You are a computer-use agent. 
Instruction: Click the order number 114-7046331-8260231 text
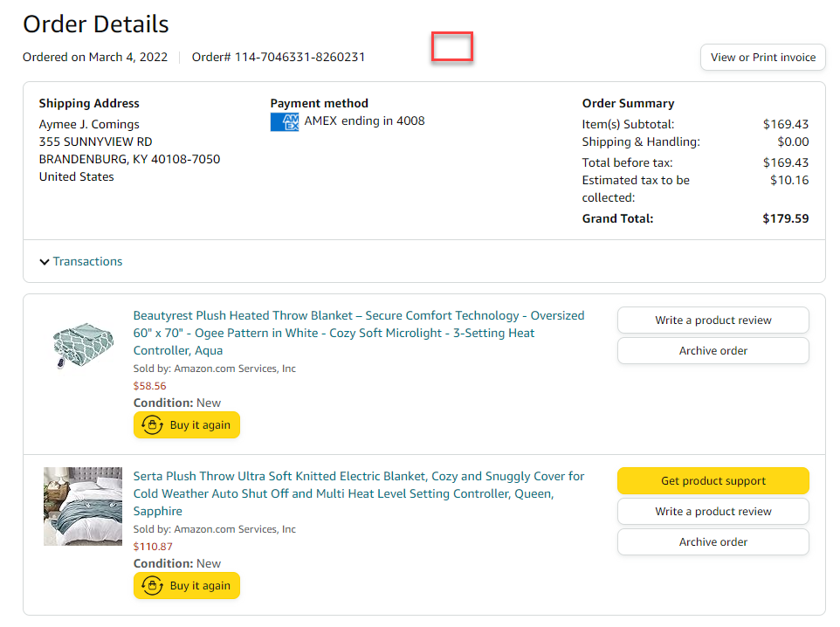pyautogui.click(x=300, y=57)
